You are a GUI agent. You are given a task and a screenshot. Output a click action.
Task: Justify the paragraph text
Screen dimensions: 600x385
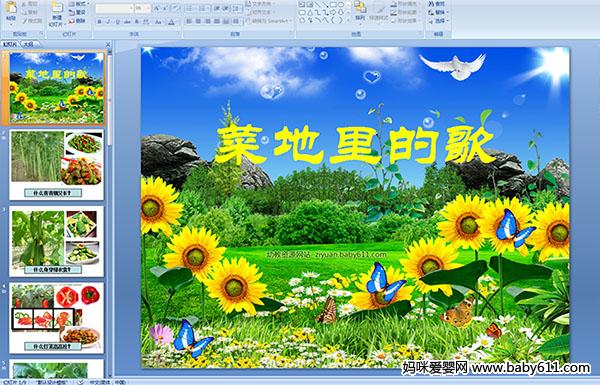click(x=217, y=21)
